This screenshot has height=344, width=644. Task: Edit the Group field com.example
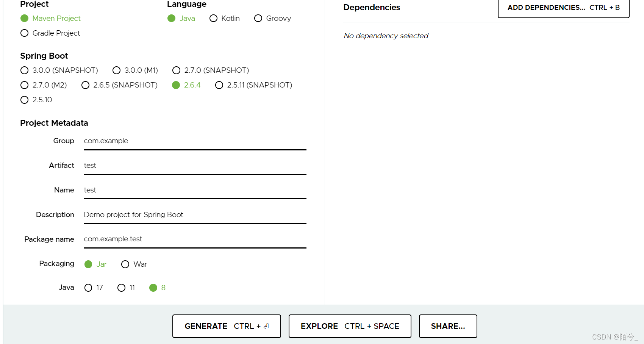[195, 141]
